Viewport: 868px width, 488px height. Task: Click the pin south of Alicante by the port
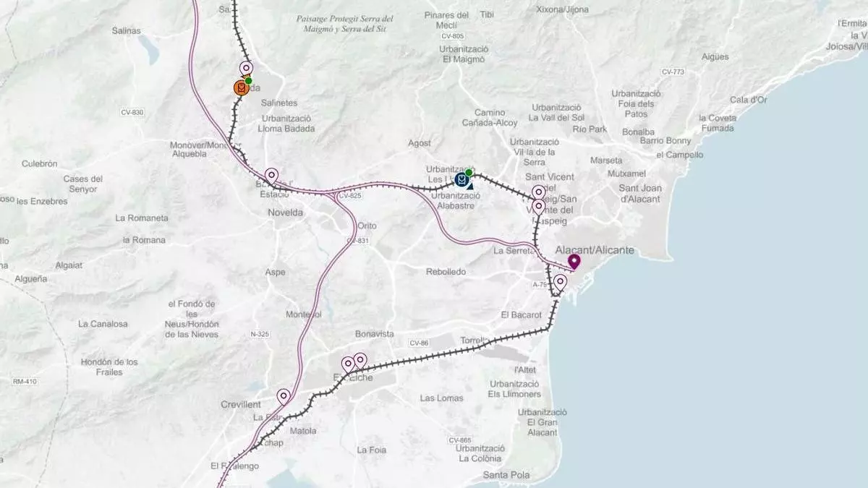(x=560, y=281)
